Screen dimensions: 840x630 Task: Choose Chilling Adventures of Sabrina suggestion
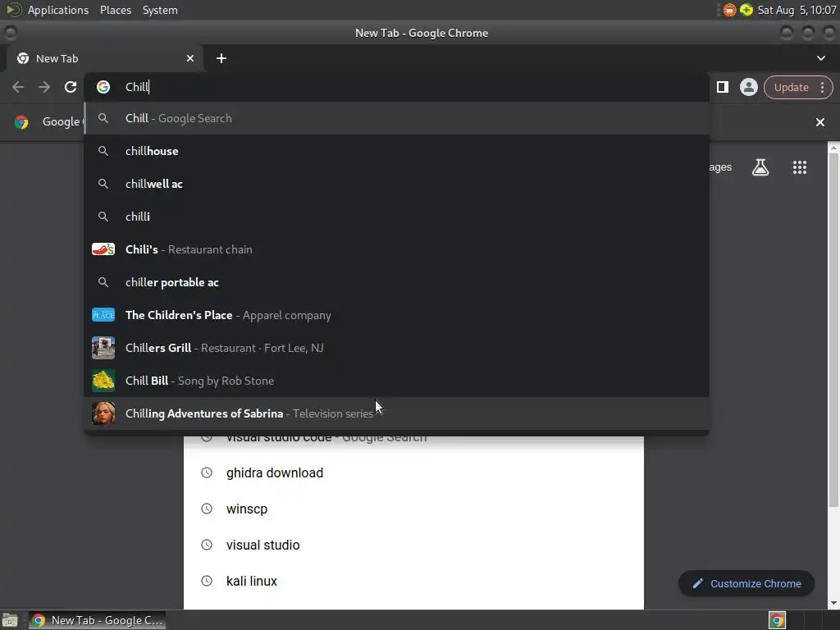[x=396, y=413]
